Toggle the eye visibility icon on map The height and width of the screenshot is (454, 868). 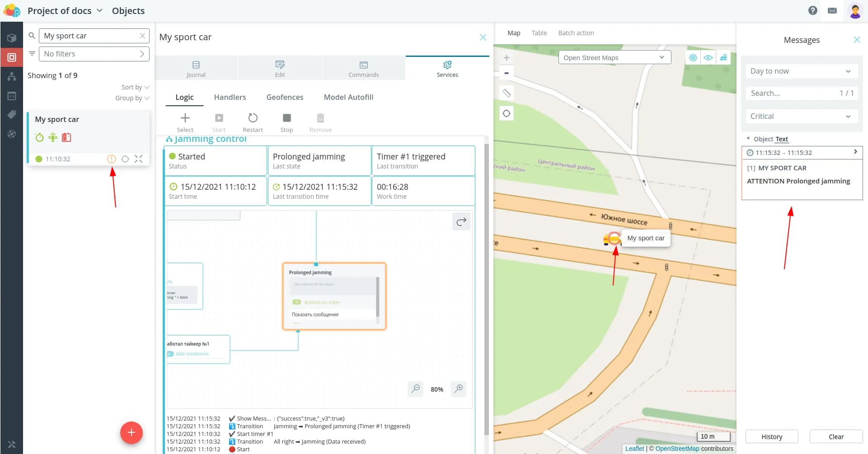[708, 57]
